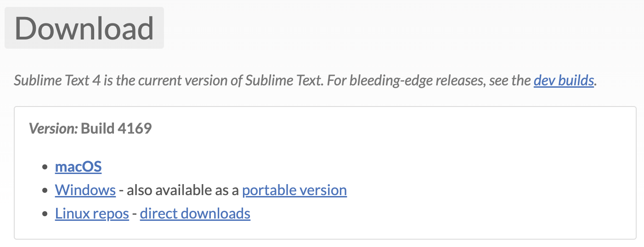The image size is (644, 247).
Task: Open the macOS download link
Action: [78, 166]
